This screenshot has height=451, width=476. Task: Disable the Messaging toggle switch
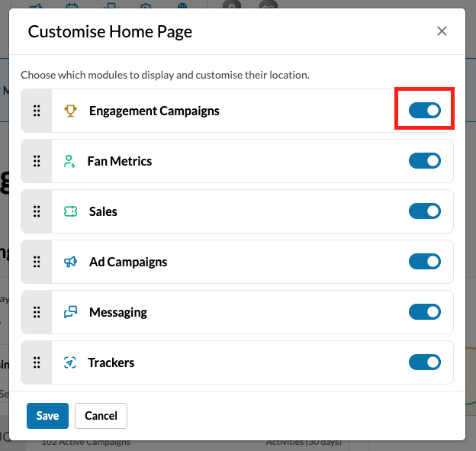tap(425, 312)
